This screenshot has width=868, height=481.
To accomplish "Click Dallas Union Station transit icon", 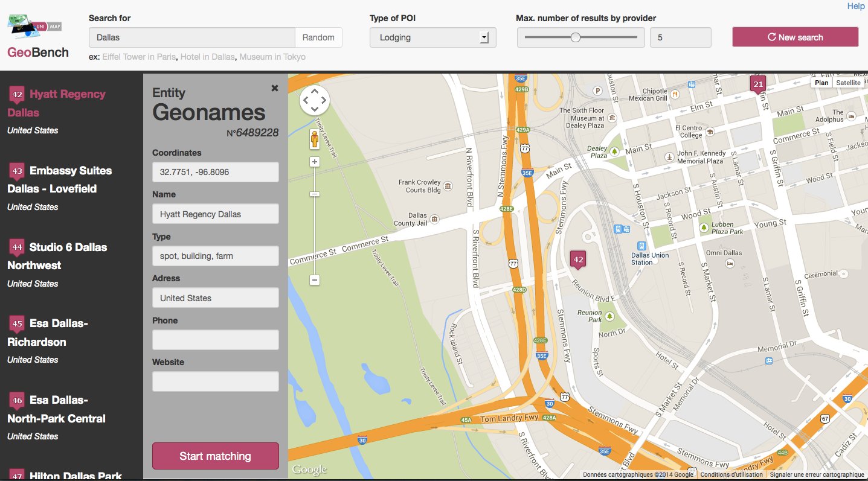I will pyautogui.click(x=641, y=246).
